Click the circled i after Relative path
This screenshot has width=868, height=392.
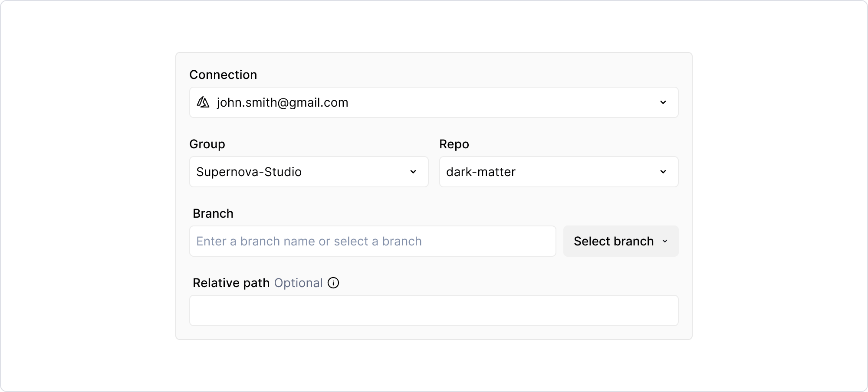tap(333, 283)
